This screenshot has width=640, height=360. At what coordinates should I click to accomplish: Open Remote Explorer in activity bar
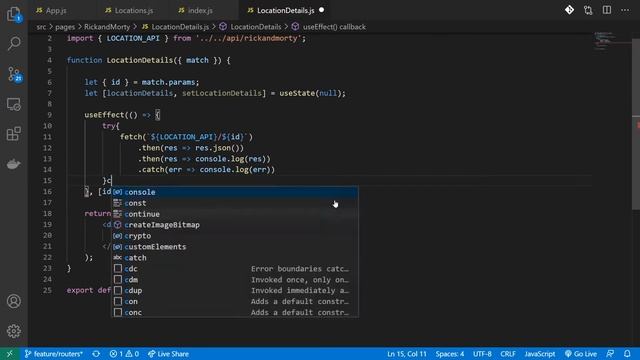tap(14, 104)
